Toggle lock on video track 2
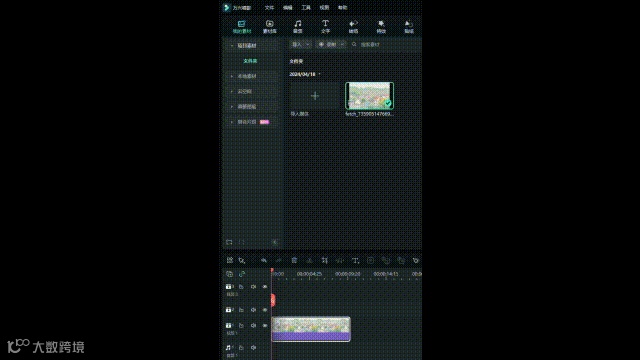 point(241,310)
